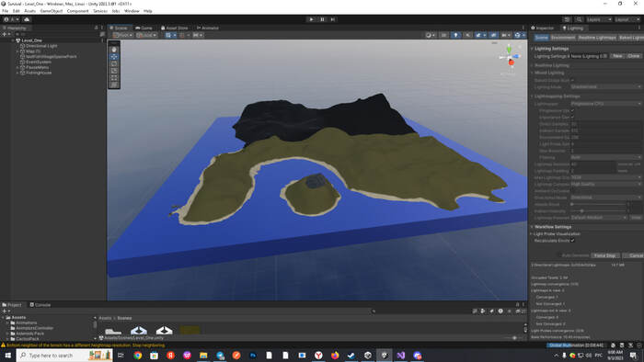Click the taskbar search box
Viewport: 644px width, 362px height.
[64, 356]
